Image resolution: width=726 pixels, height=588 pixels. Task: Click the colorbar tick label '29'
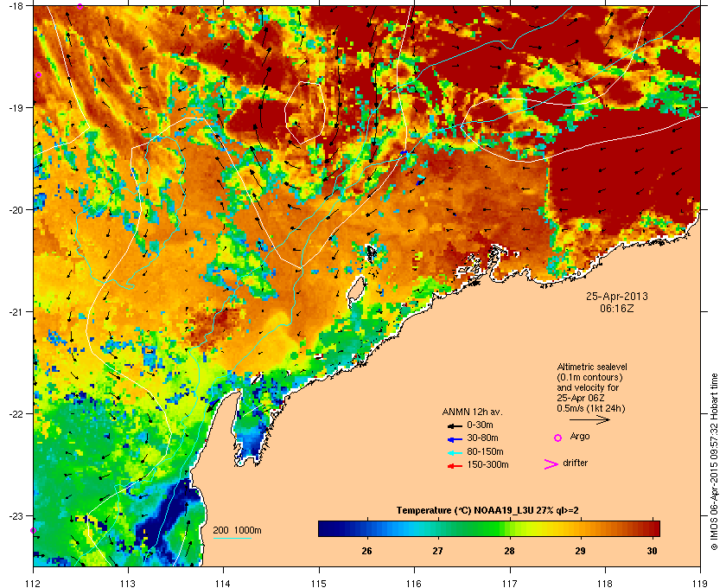tap(581, 552)
